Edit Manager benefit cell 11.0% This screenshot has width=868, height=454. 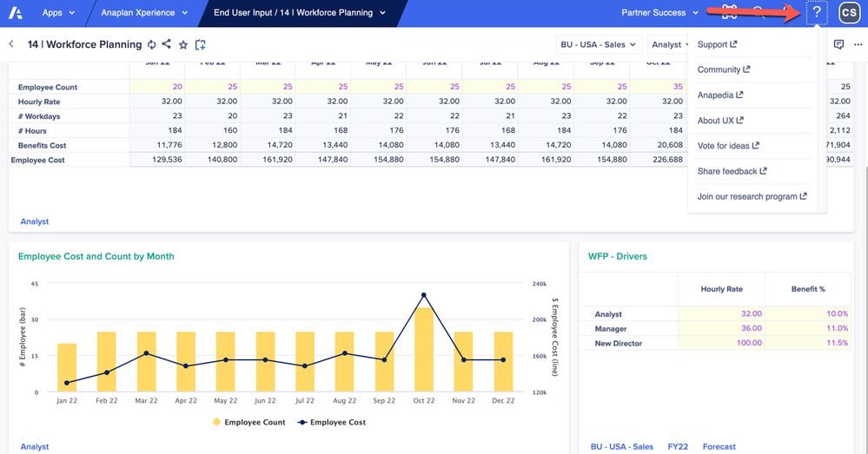808,328
